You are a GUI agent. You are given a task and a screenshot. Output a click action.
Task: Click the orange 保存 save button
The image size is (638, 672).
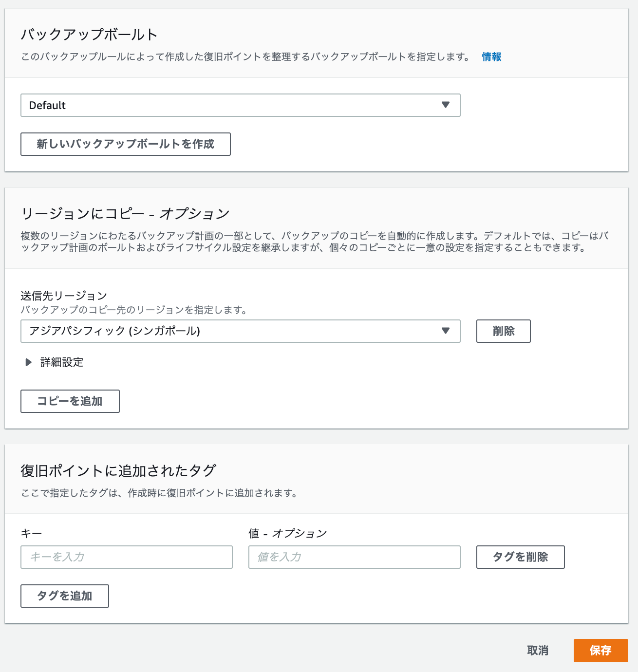pyautogui.click(x=600, y=651)
